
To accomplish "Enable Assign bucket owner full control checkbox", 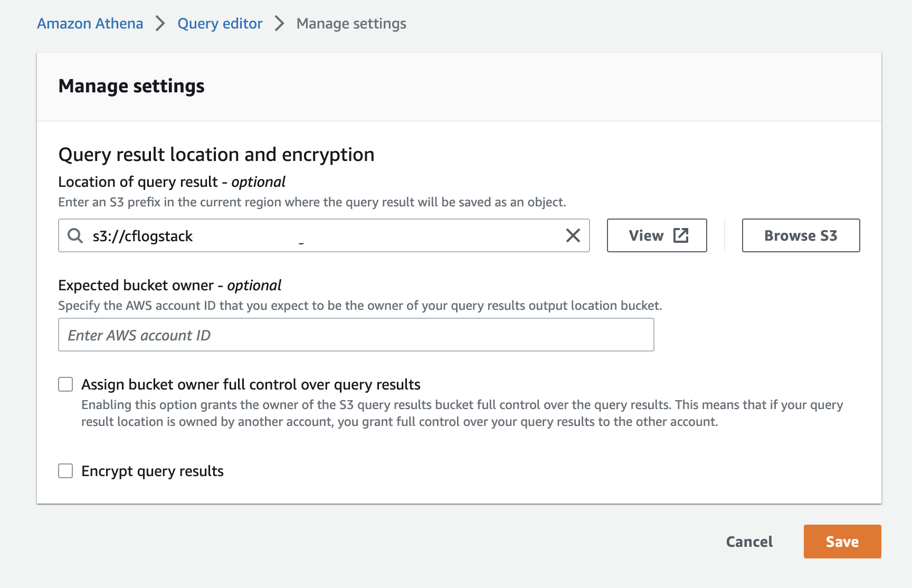I will (x=65, y=384).
